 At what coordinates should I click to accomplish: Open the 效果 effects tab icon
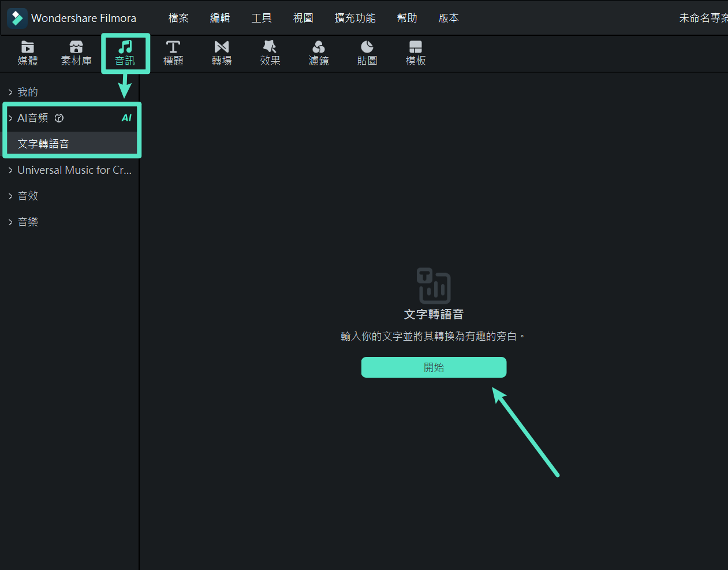270,47
